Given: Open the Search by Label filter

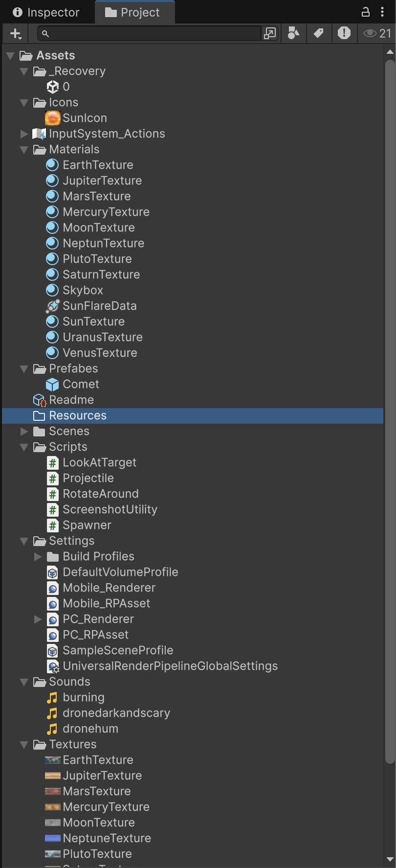Looking at the screenshot, I should pos(318,33).
